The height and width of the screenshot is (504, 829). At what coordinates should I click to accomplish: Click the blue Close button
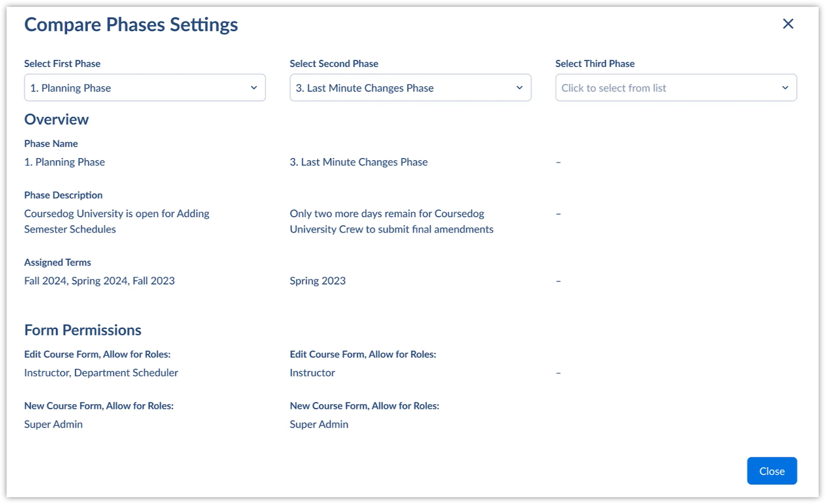click(x=771, y=471)
